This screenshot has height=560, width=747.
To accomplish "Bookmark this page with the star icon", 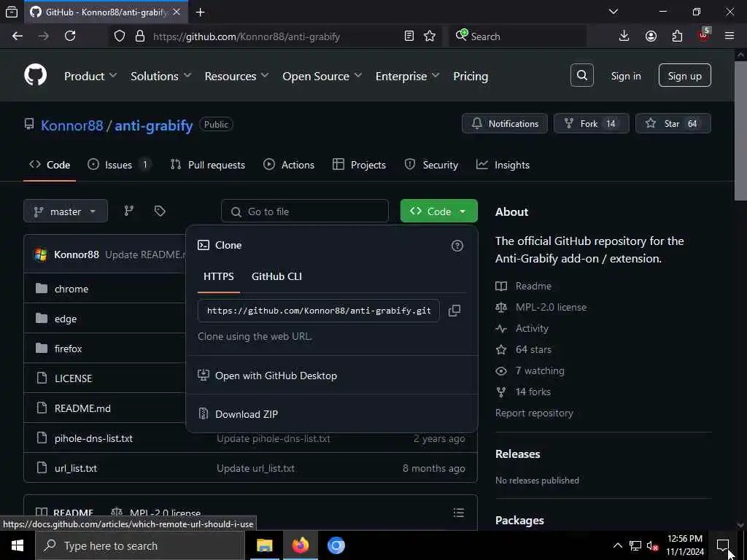I will (x=429, y=36).
